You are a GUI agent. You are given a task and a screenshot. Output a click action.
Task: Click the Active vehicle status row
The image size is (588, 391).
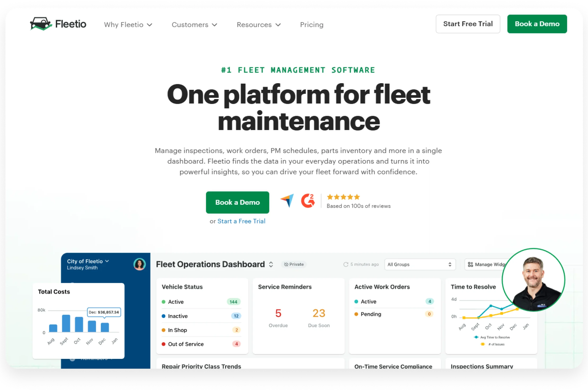(x=201, y=302)
